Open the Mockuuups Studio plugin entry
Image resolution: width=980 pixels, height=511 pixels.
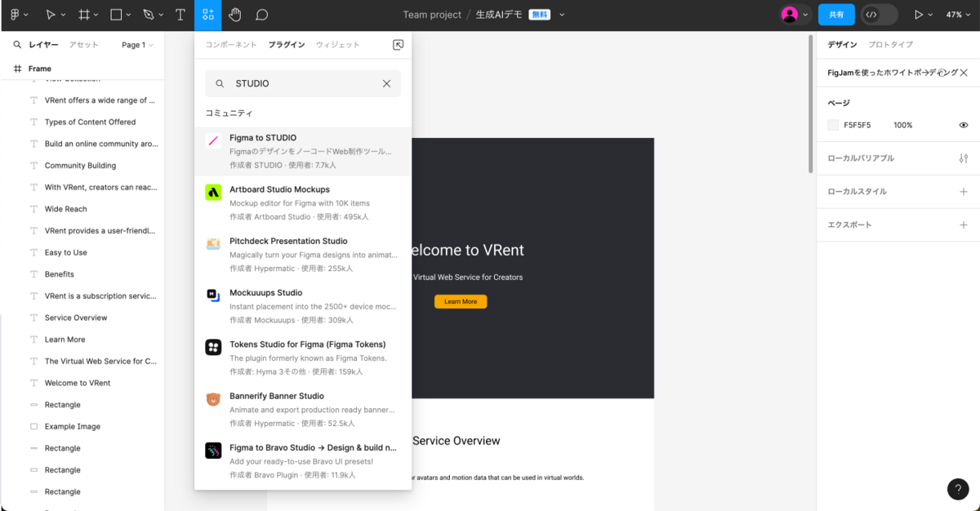303,306
